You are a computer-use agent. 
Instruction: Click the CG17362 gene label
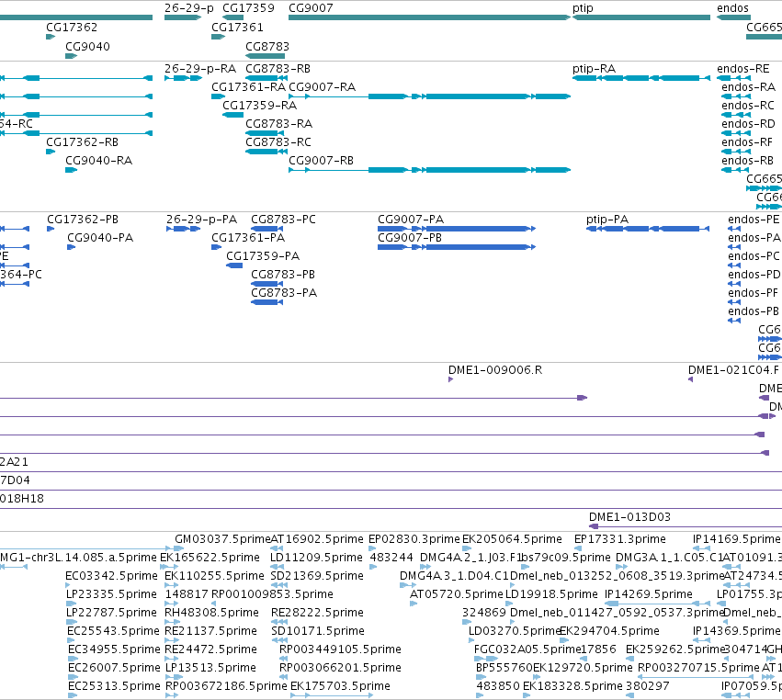pos(72,28)
